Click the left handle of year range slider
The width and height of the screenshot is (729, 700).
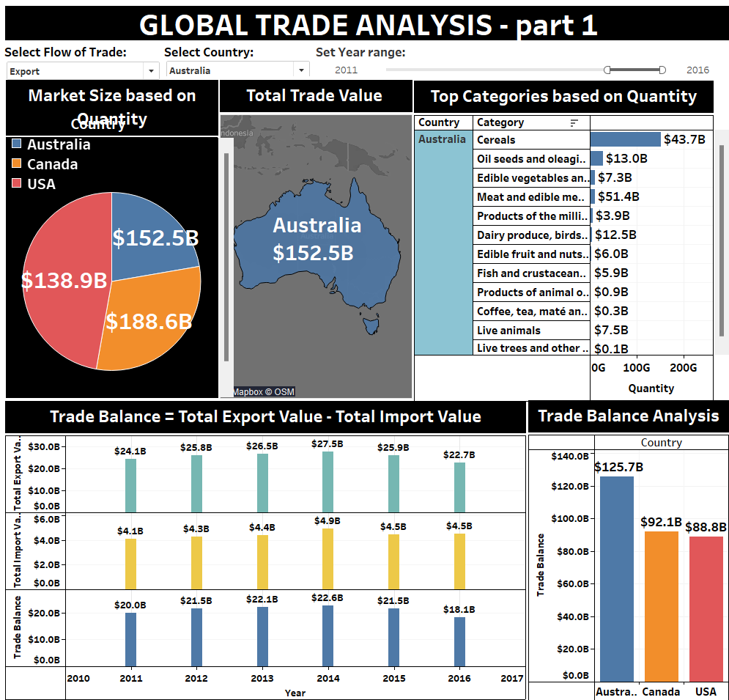pos(607,70)
